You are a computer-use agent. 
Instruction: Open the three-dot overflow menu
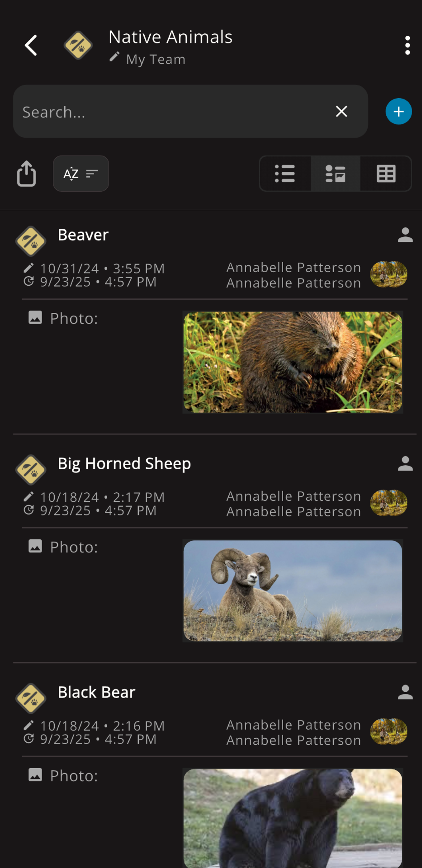click(408, 46)
